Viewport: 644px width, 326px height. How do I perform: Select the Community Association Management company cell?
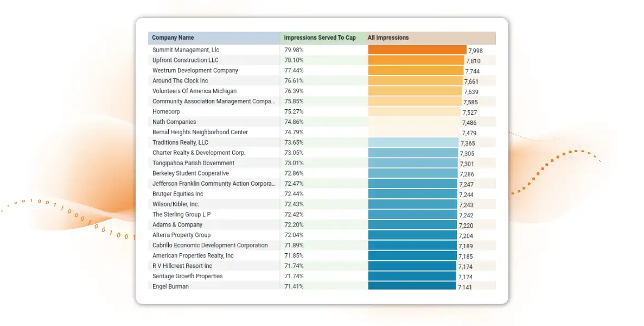(x=214, y=101)
